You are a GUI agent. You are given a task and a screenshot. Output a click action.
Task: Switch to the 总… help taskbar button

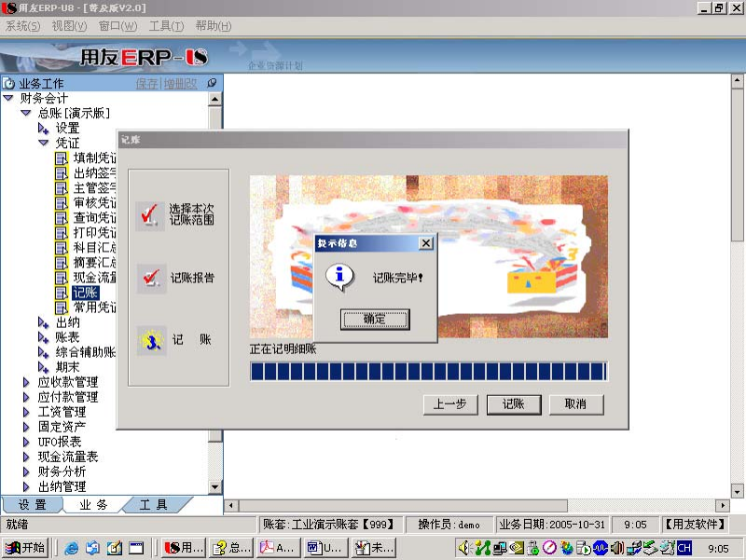[x=231, y=548]
